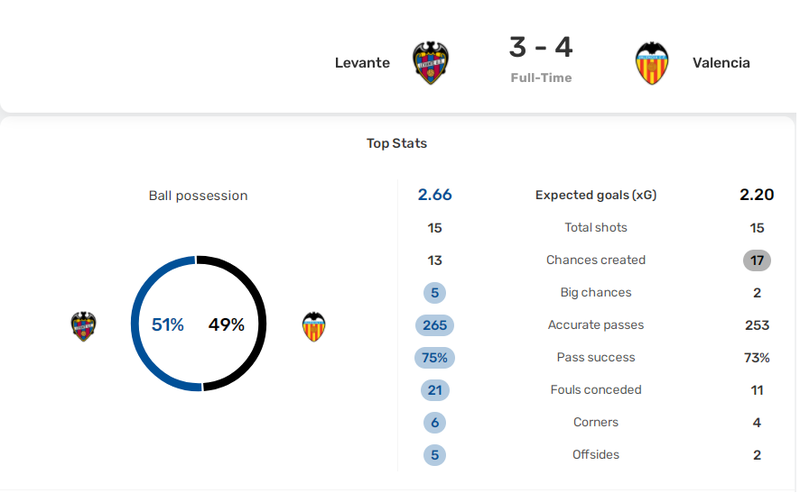Click the 75% pass success badge
This screenshot has width=800, height=493.
[435, 358]
